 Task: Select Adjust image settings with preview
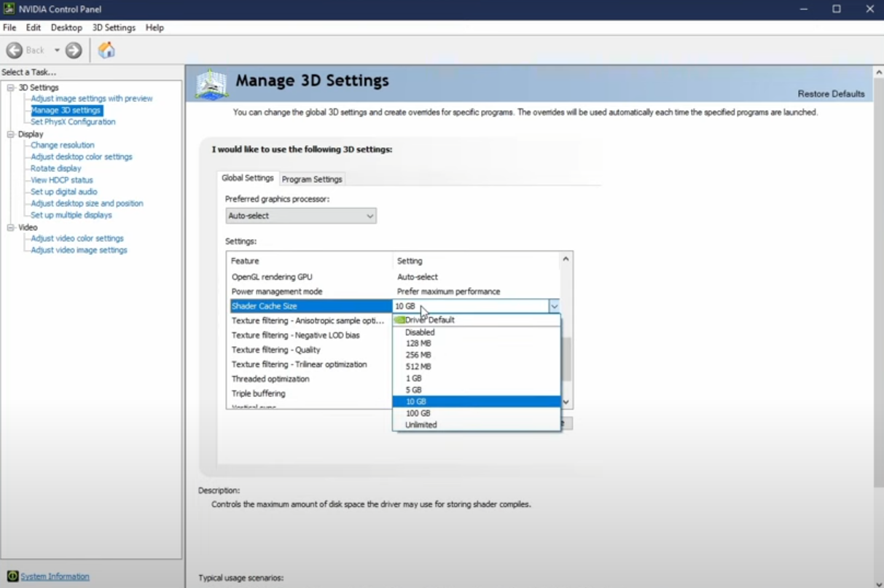tap(92, 98)
